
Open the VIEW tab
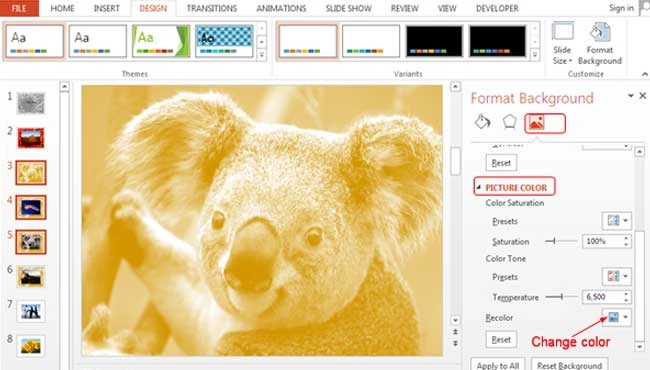447,8
